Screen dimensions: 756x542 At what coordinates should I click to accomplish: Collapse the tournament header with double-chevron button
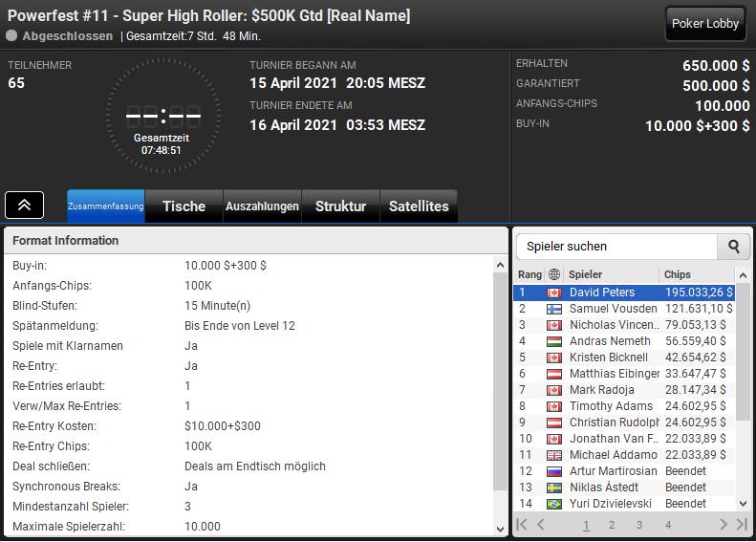(x=24, y=205)
